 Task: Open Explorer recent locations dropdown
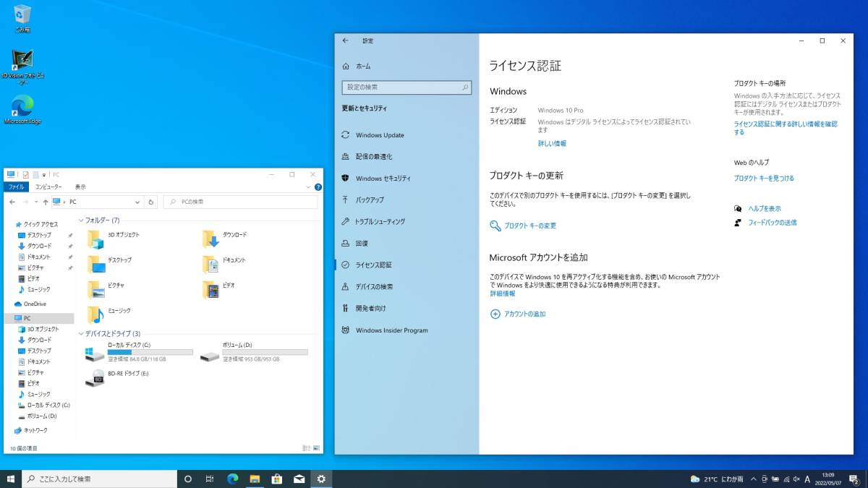pos(35,202)
